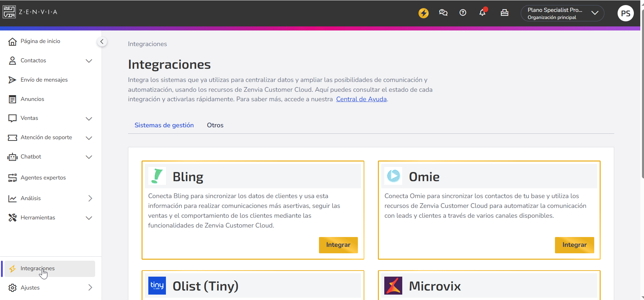This screenshot has width=644, height=300.
Task: Click the Bling card title
Action: (x=188, y=177)
